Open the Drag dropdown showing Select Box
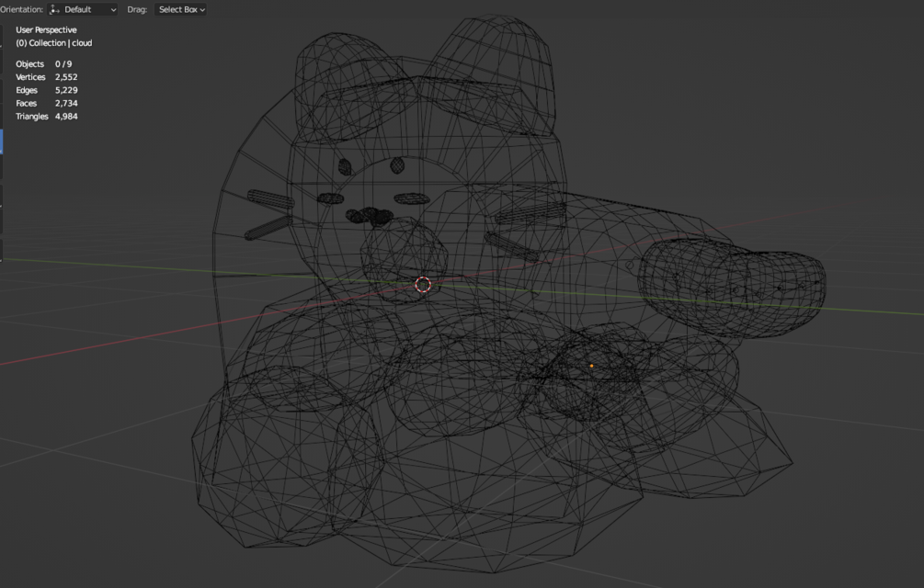 click(181, 9)
